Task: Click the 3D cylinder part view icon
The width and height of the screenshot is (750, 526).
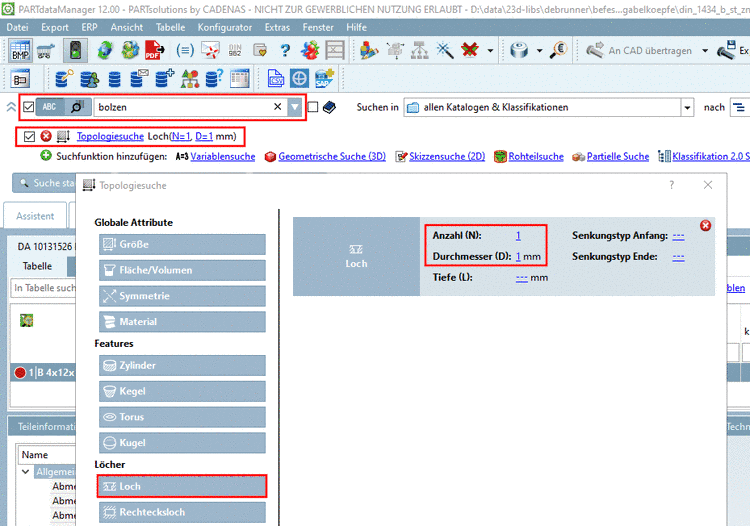Action: tap(519, 50)
